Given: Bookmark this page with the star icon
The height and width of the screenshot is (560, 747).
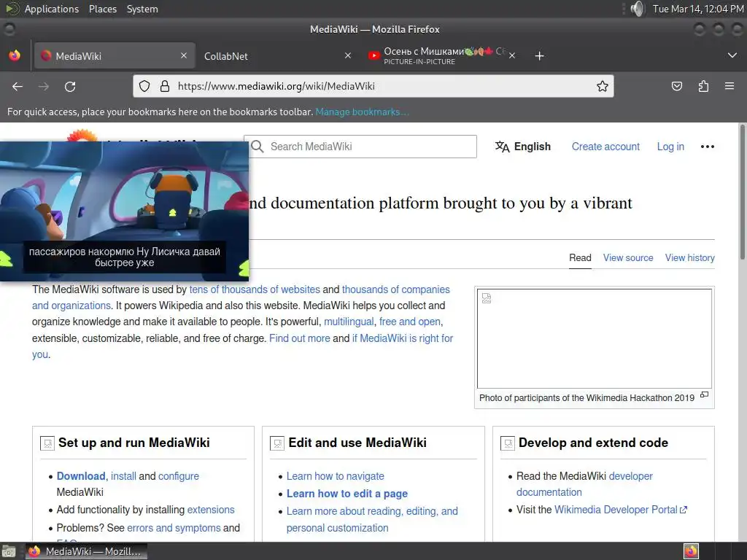Looking at the screenshot, I should pyautogui.click(x=602, y=86).
